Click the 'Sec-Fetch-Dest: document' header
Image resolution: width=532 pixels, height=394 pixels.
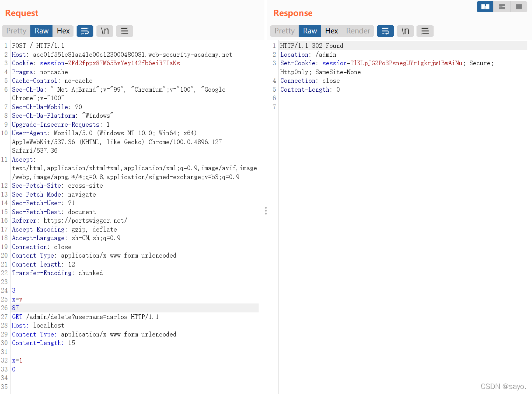(54, 212)
